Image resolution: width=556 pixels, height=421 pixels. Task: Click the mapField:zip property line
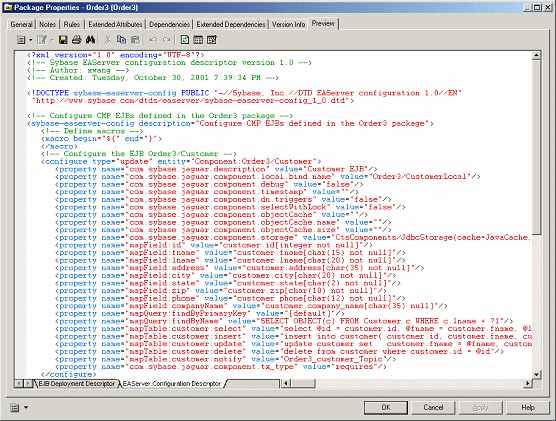(x=221, y=291)
